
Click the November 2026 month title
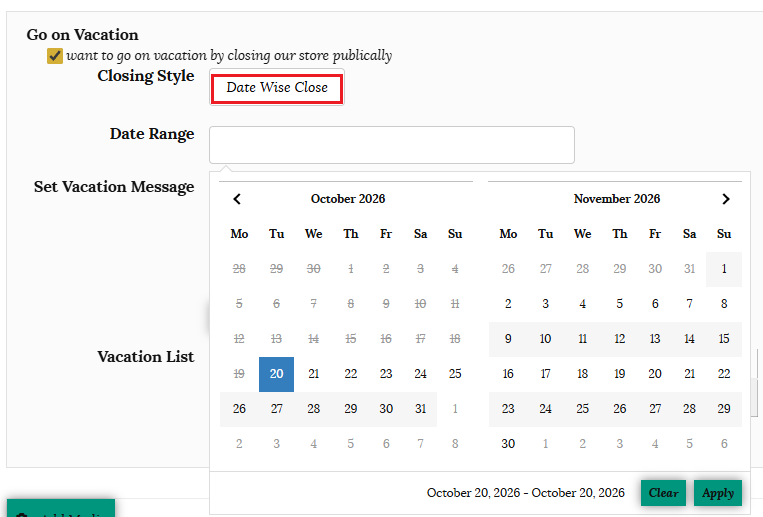click(617, 199)
